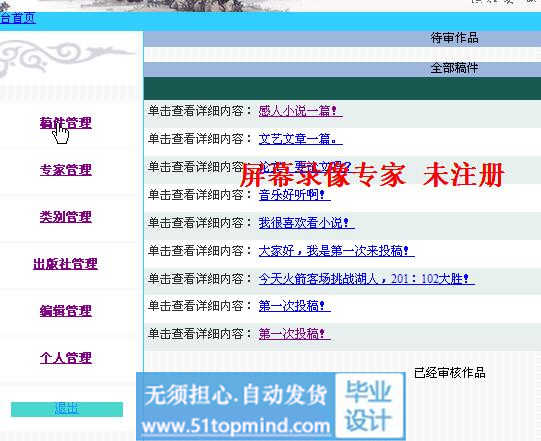541x441 pixels.
Task: Open article 感人小说一篇!
Action: pos(300,111)
